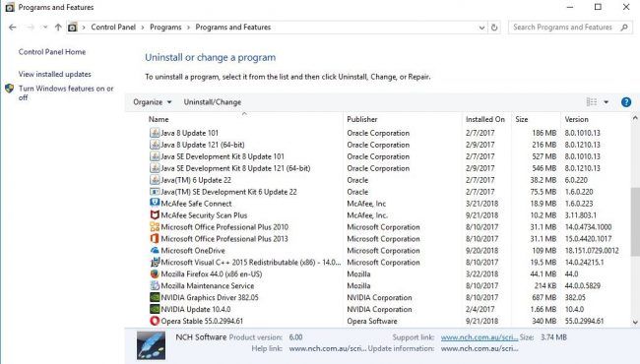Click Java(TM) SE Development Kit 6 icon

[x=155, y=192]
